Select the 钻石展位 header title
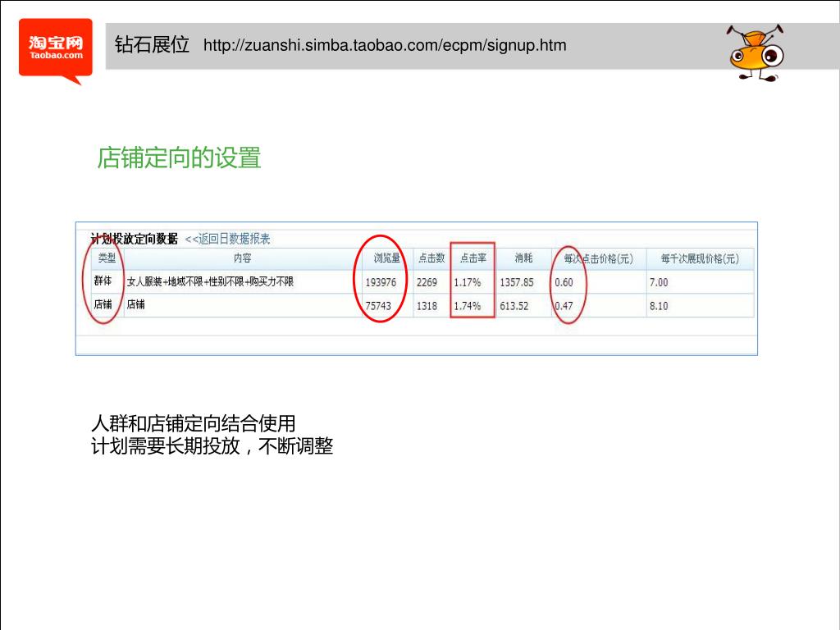Screen dimensions: 840x630 [x=152, y=44]
